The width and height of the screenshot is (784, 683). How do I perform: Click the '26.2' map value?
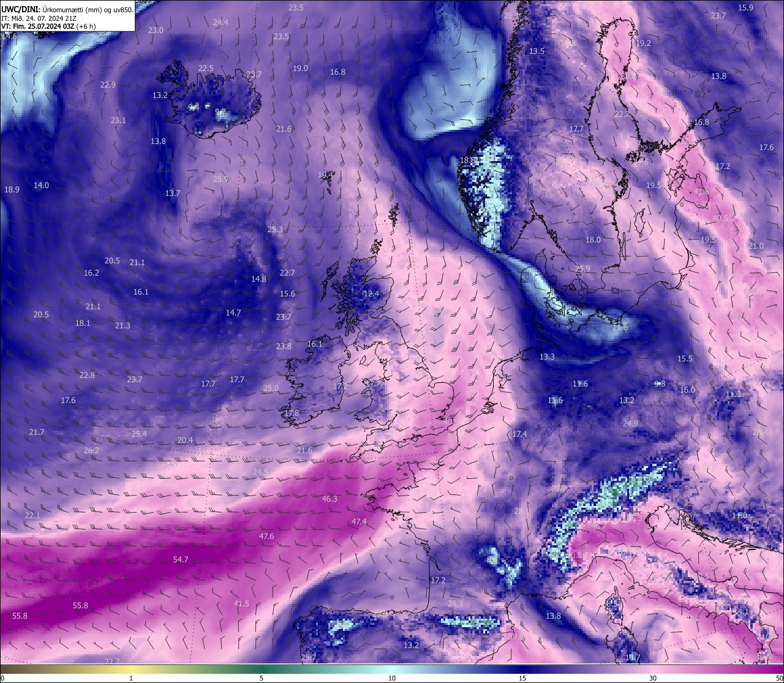click(x=91, y=451)
